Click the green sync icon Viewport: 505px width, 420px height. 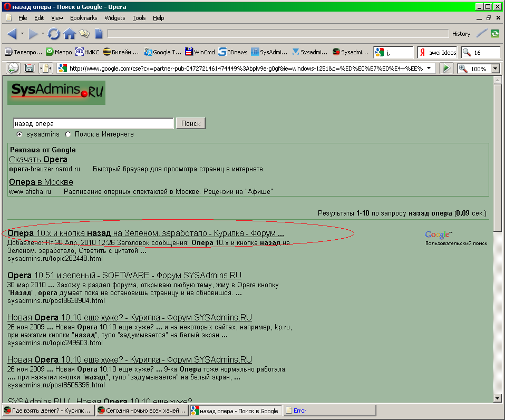coord(495,33)
